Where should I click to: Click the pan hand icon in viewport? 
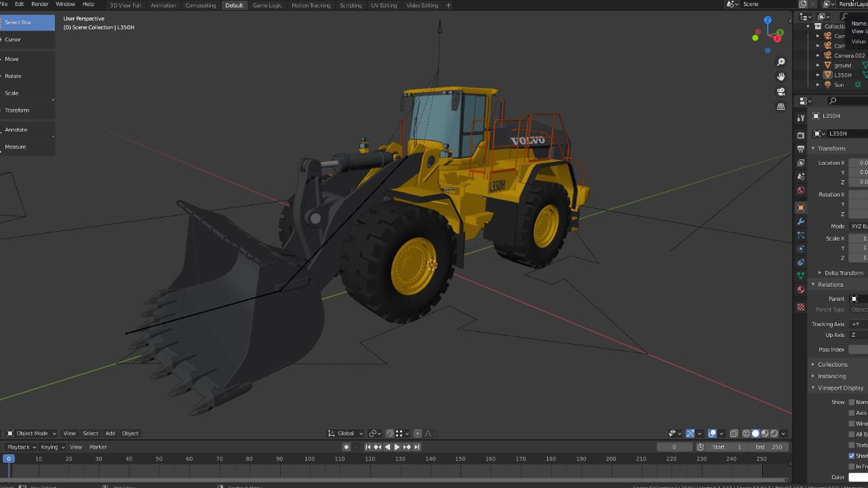(781, 77)
